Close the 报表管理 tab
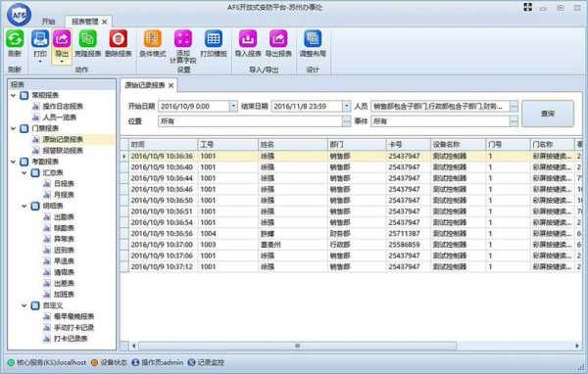588x374 pixels. click(105, 22)
